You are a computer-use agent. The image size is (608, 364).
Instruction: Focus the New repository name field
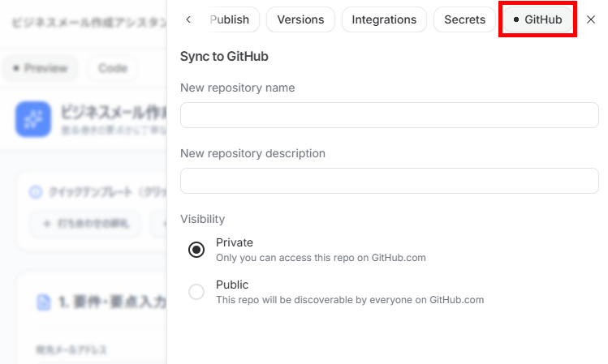point(390,115)
